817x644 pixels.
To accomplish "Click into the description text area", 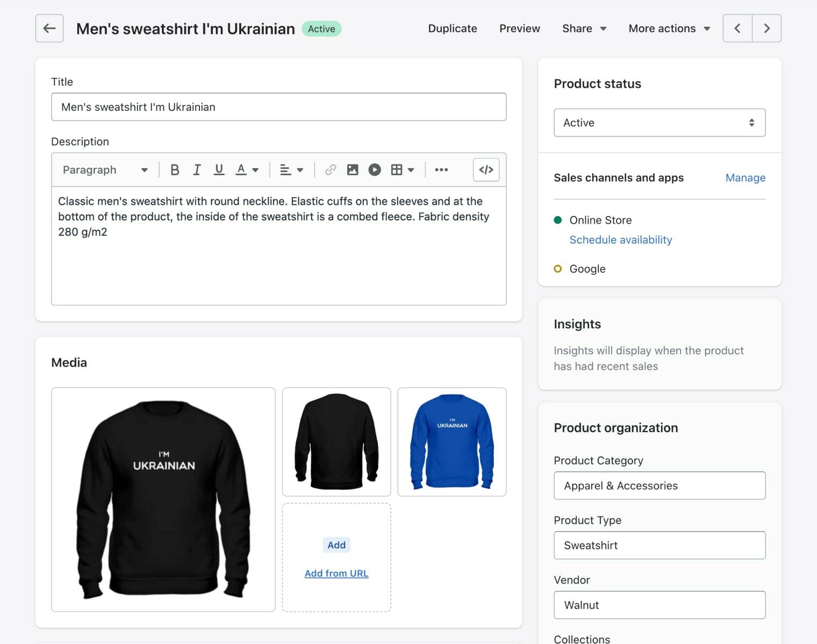I will click(279, 246).
